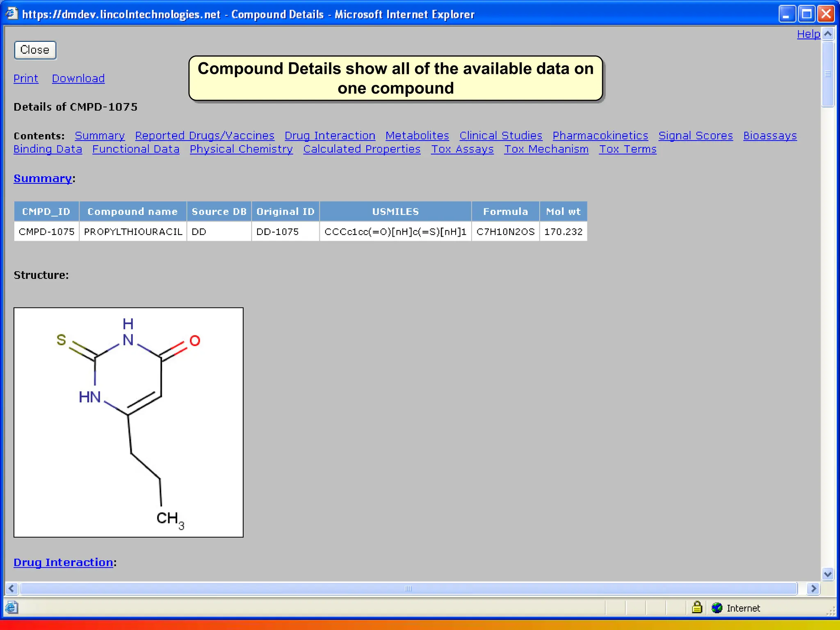Click vertical scrollbar up arrow
The width and height of the screenshot is (840, 630).
(x=828, y=34)
